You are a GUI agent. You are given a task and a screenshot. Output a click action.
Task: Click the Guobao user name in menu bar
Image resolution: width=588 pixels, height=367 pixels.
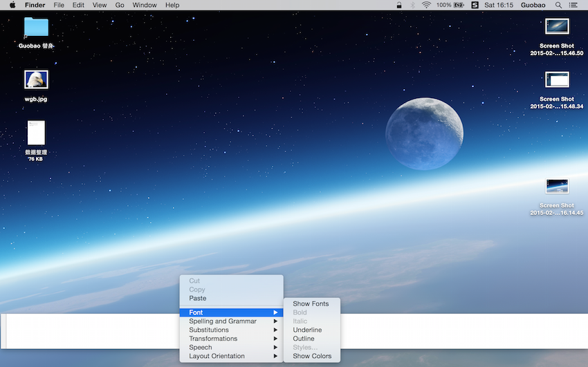click(533, 5)
